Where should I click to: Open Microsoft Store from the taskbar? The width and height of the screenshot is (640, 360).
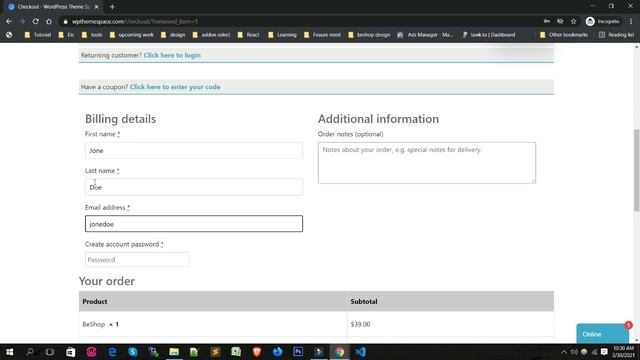tap(71, 352)
